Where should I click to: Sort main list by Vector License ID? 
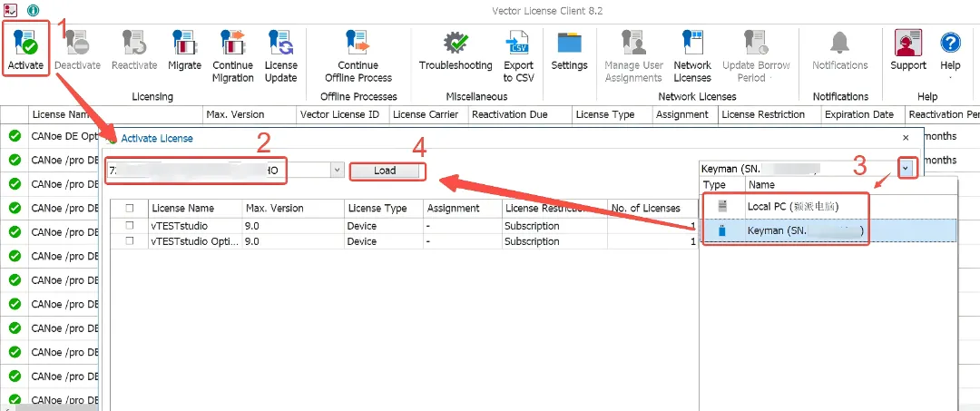[x=342, y=114]
